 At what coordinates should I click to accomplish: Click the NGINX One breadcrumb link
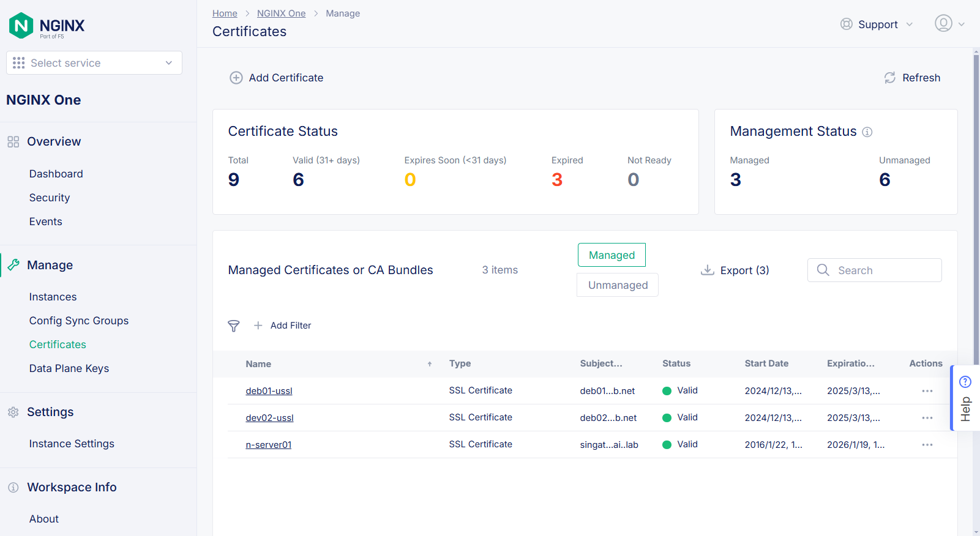[281, 13]
